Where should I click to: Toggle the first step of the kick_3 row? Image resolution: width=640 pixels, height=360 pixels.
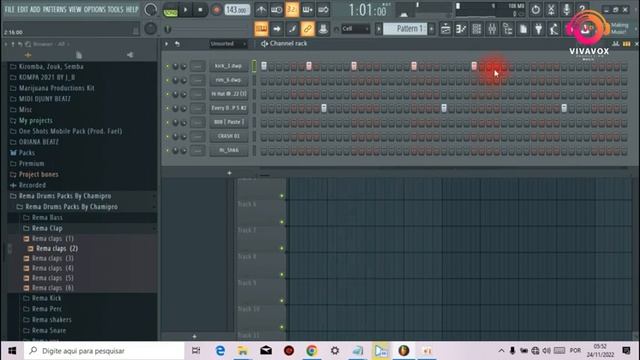(x=264, y=66)
